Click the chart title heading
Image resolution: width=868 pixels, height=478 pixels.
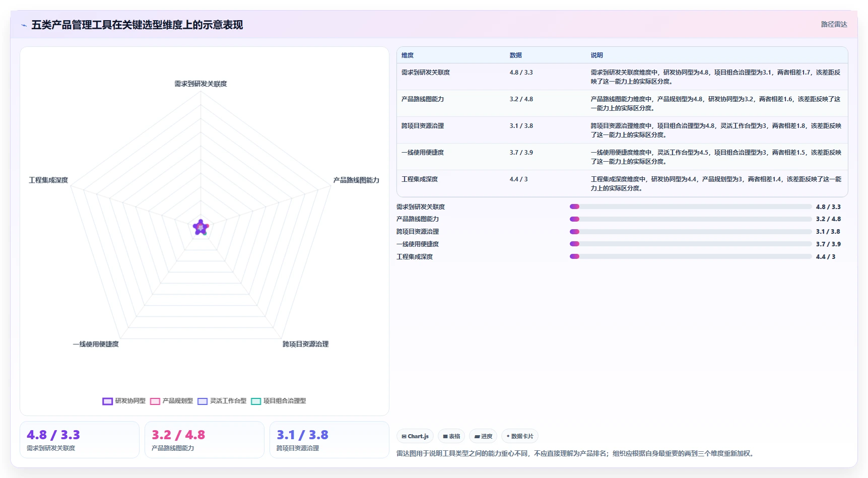pyautogui.click(x=137, y=25)
